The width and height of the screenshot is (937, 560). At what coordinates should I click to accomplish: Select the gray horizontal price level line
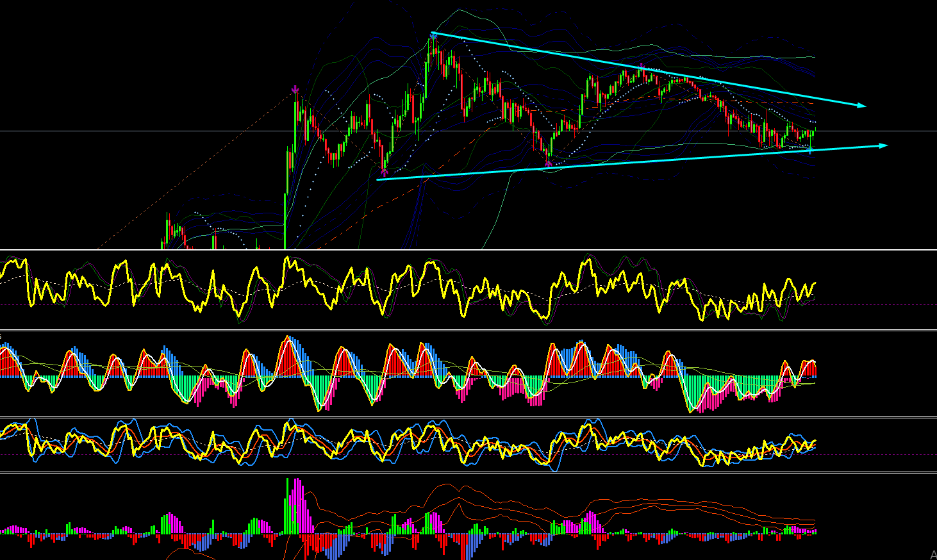(x=468, y=131)
